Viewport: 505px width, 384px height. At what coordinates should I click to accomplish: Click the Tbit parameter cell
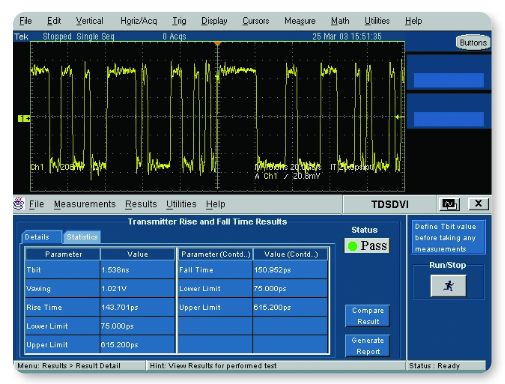point(62,270)
